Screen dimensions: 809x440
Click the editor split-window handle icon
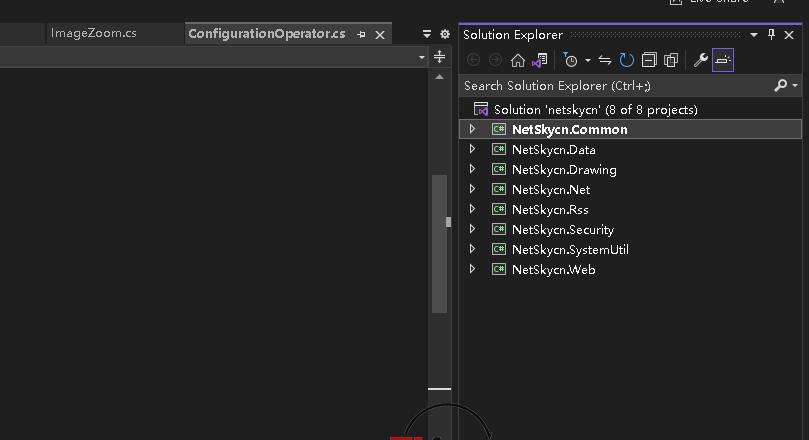440,57
